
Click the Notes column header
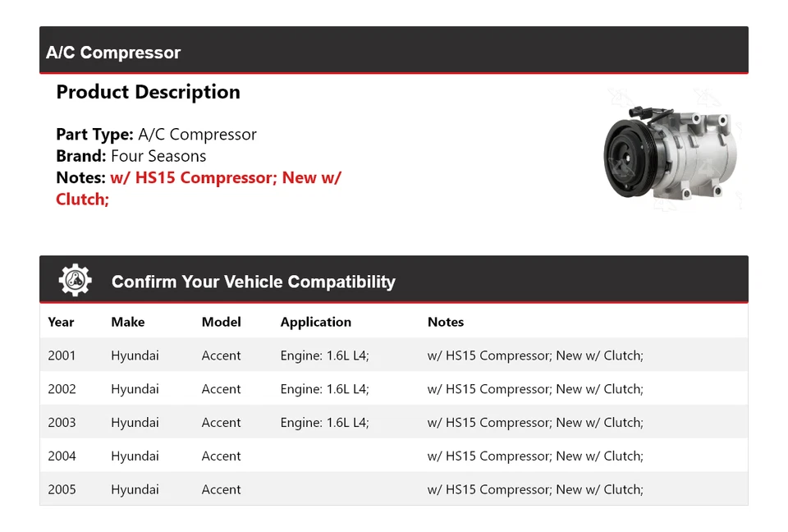(x=446, y=322)
